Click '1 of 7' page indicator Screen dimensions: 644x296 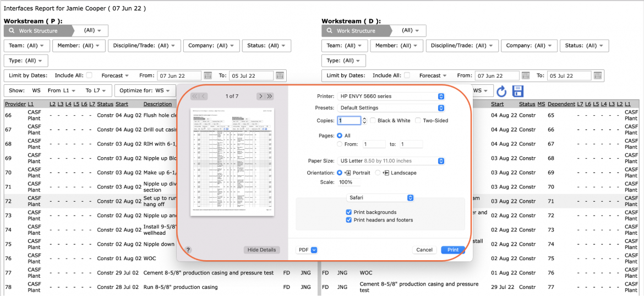click(232, 96)
